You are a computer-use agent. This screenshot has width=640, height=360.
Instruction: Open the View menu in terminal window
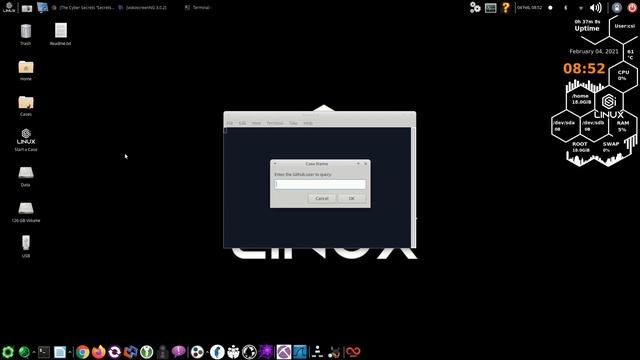click(x=256, y=123)
